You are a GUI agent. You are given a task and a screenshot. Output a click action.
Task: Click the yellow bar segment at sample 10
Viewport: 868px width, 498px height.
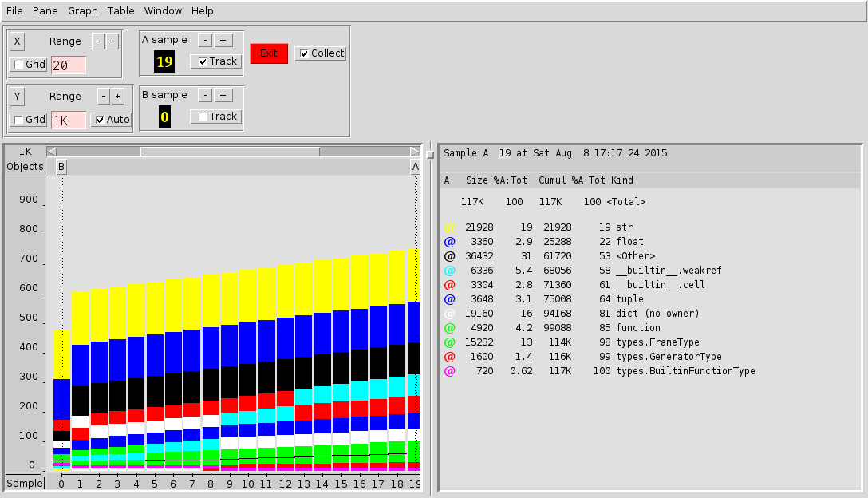pos(247,296)
